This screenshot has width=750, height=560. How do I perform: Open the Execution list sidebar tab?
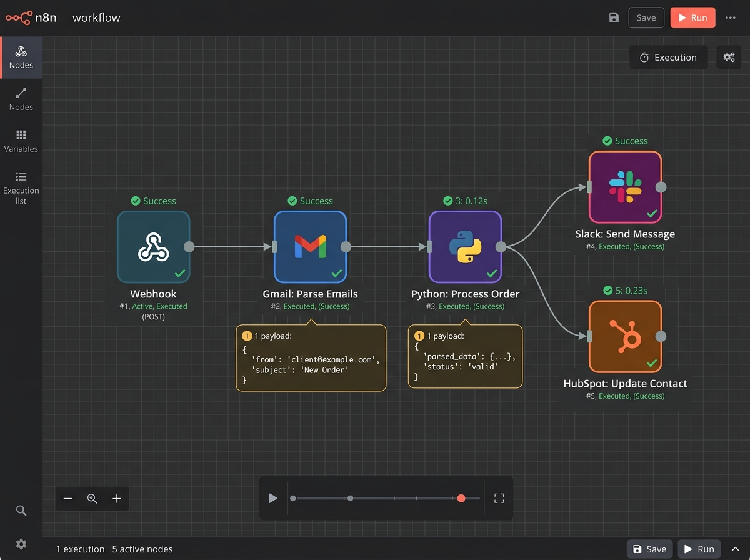click(x=21, y=188)
